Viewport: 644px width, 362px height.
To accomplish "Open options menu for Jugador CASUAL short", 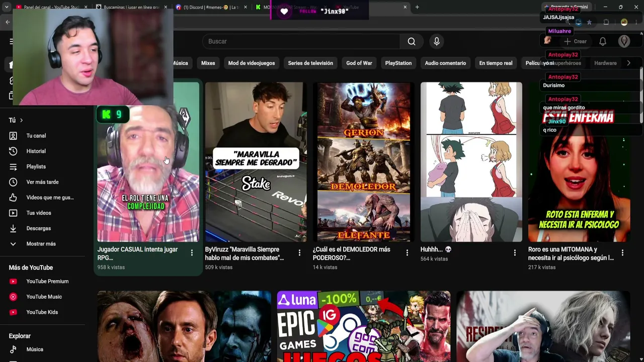I will tap(192, 253).
